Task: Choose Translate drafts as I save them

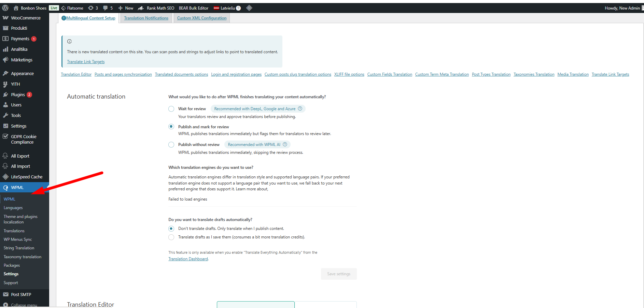Action: 171,237
